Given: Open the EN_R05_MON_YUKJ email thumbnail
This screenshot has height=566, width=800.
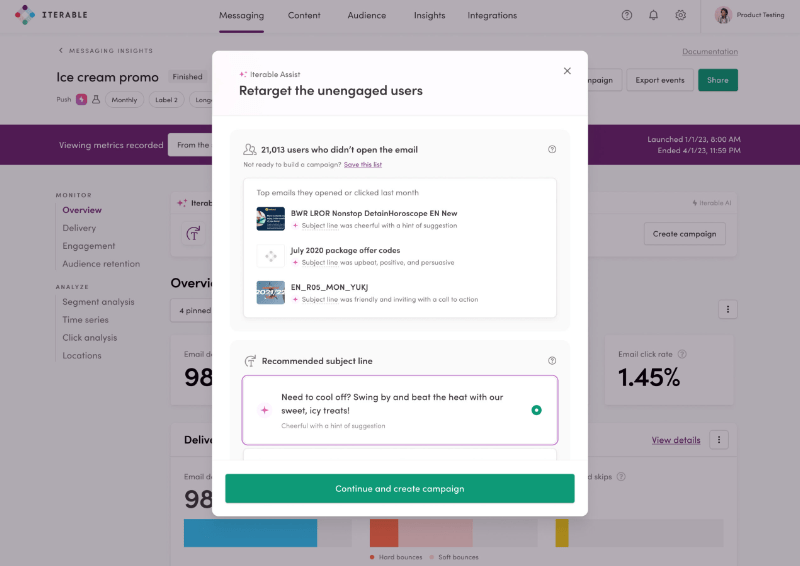Looking at the screenshot, I should tap(270, 292).
